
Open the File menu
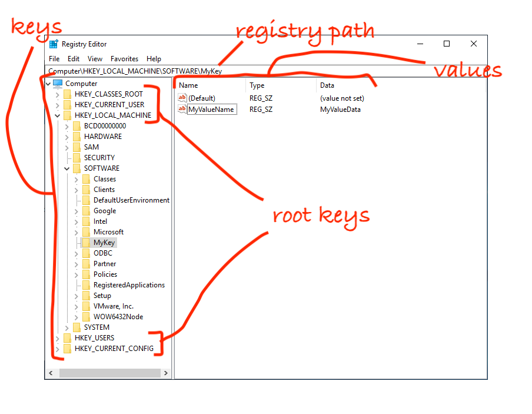[54, 59]
